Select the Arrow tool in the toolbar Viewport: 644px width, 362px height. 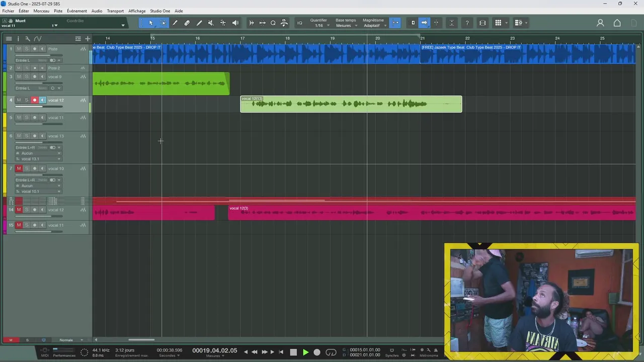(x=151, y=23)
